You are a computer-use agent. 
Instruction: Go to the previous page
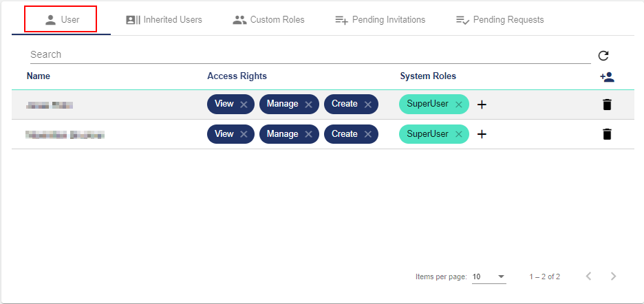click(588, 276)
